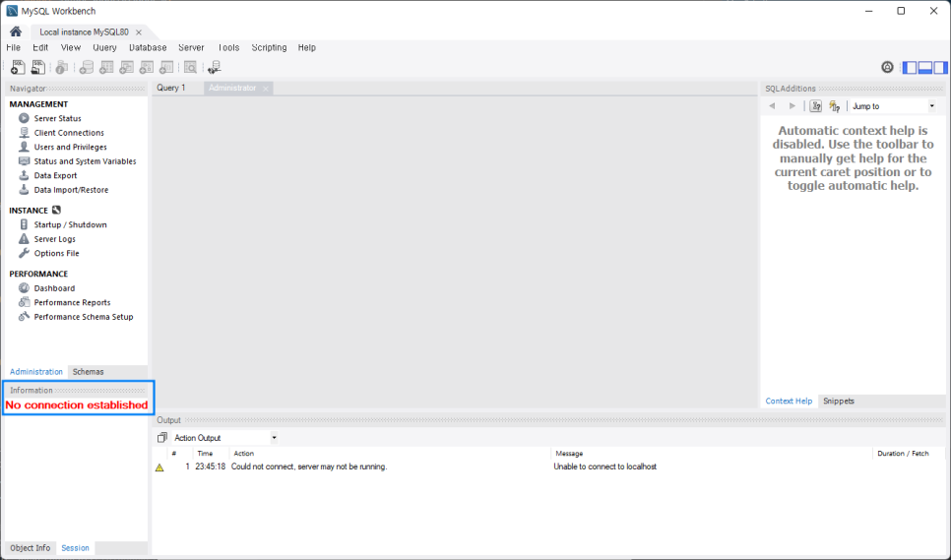The width and height of the screenshot is (951, 560).
Task: Create a new stored procedure icon
Action: pos(146,67)
